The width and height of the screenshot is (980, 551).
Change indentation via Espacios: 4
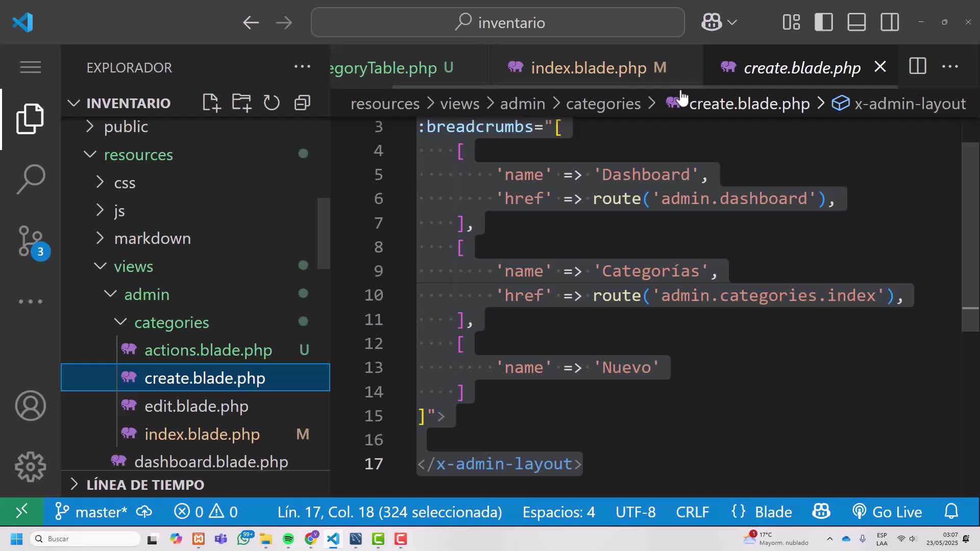coord(558,512)
